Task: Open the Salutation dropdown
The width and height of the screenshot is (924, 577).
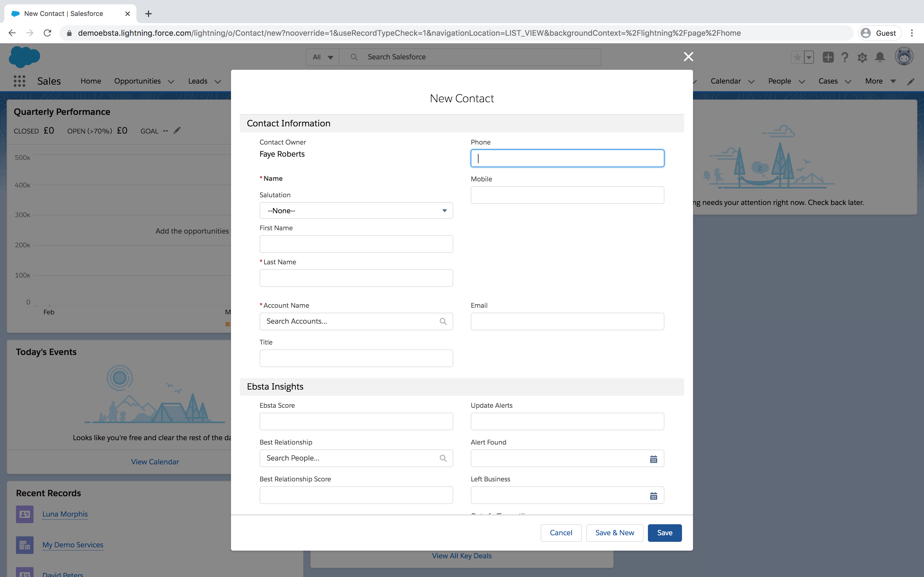Action: pyautogui.click(x=356, y=211)
